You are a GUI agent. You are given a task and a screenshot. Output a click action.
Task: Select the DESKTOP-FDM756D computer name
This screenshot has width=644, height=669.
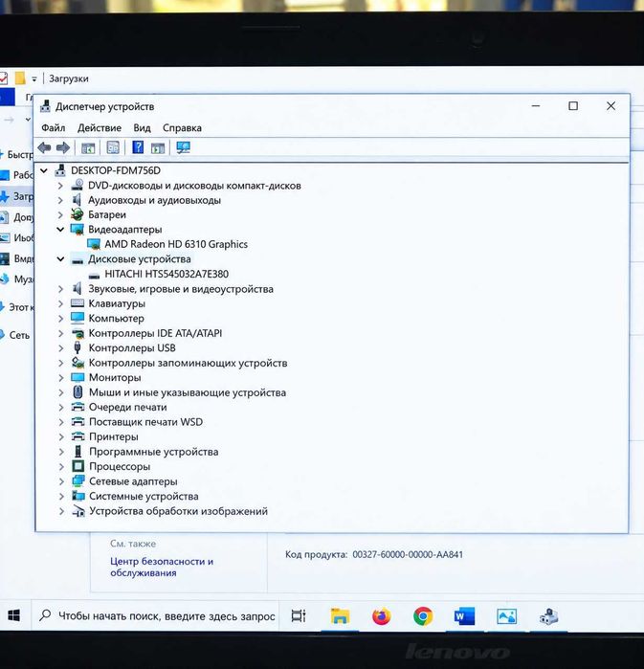click(x=116, y=170)
